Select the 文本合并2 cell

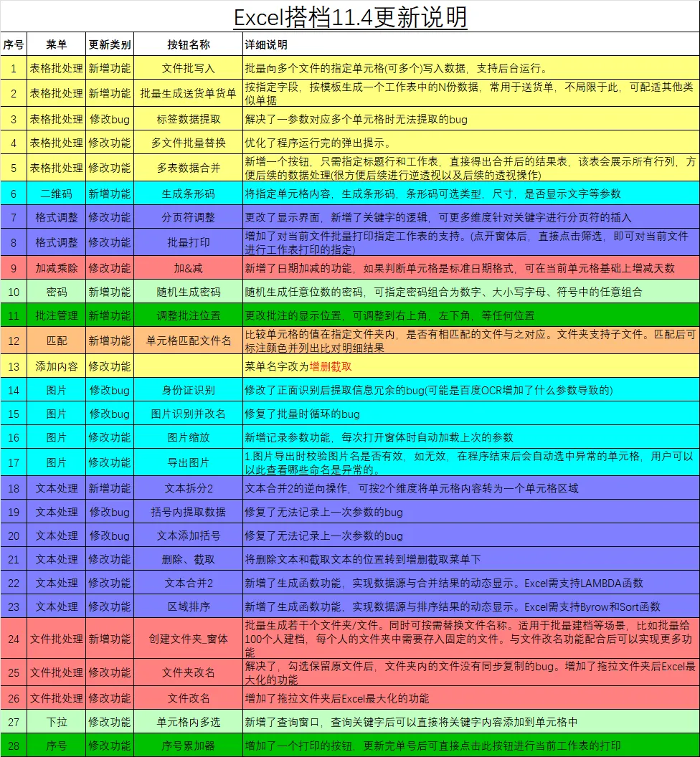pos(189,583)
